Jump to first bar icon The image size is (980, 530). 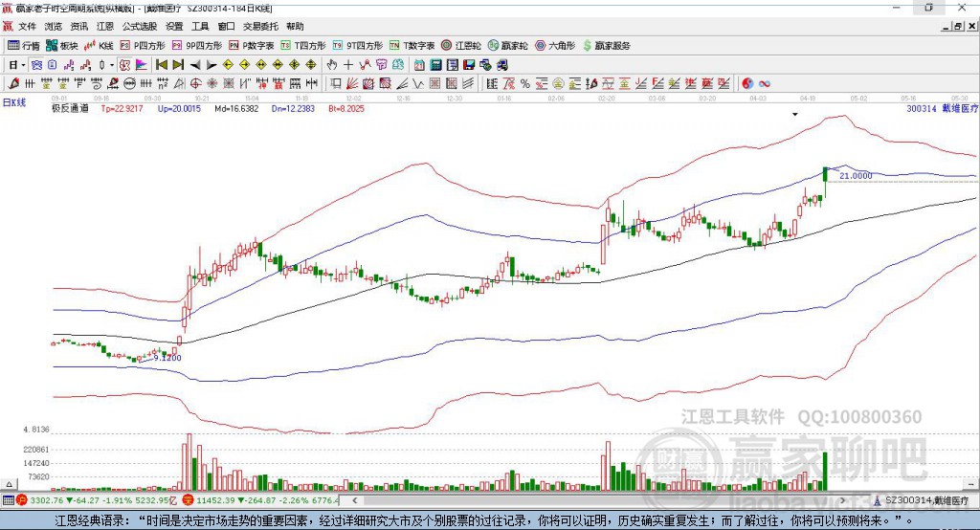[x=161, y=65]
